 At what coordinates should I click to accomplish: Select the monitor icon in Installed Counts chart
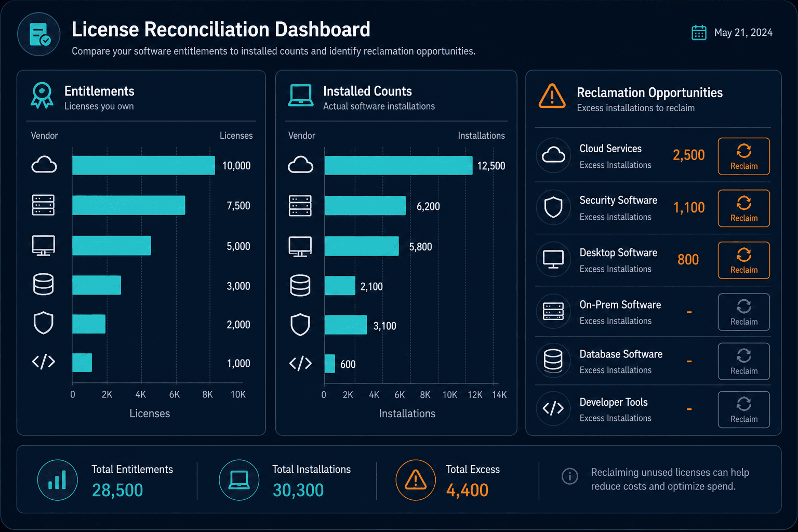[300, 246]
